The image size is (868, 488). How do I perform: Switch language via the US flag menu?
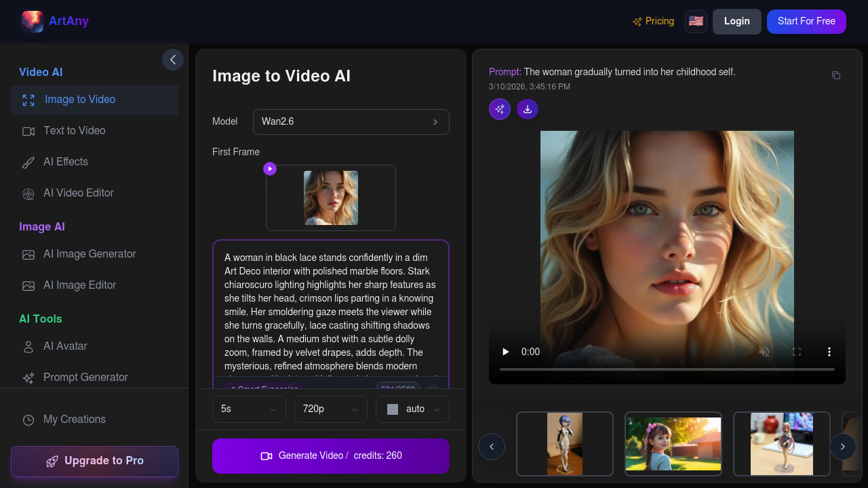point(696,21)
